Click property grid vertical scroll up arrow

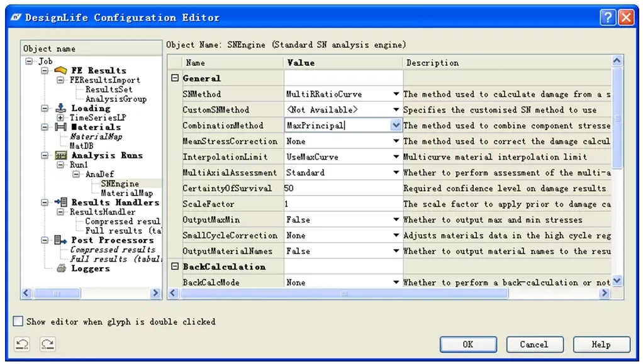coord(617,61)
